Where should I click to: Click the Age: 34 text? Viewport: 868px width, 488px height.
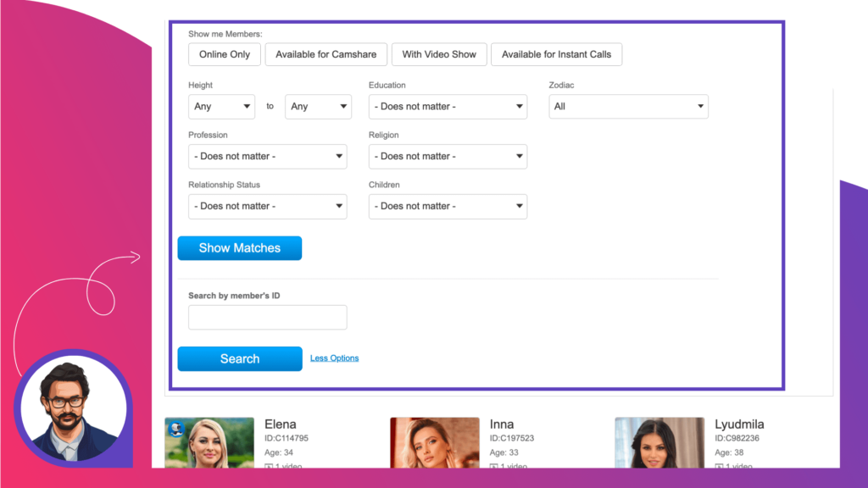click(278, 452)
